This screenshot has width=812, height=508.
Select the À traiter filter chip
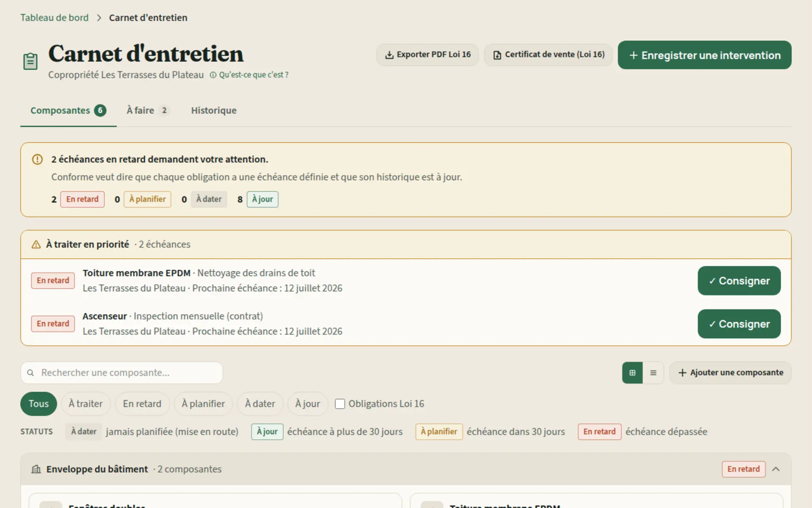click(86, 404)
